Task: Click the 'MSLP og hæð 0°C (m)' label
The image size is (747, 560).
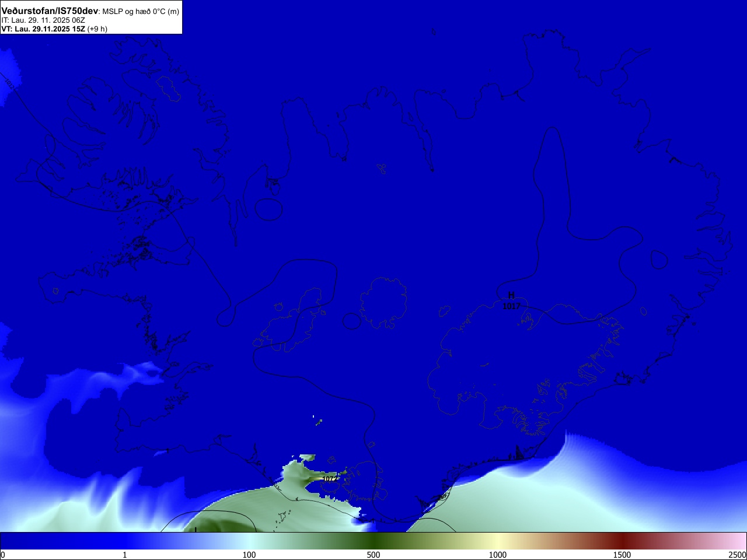Action: pyautogui.click(x=141, y=12)
